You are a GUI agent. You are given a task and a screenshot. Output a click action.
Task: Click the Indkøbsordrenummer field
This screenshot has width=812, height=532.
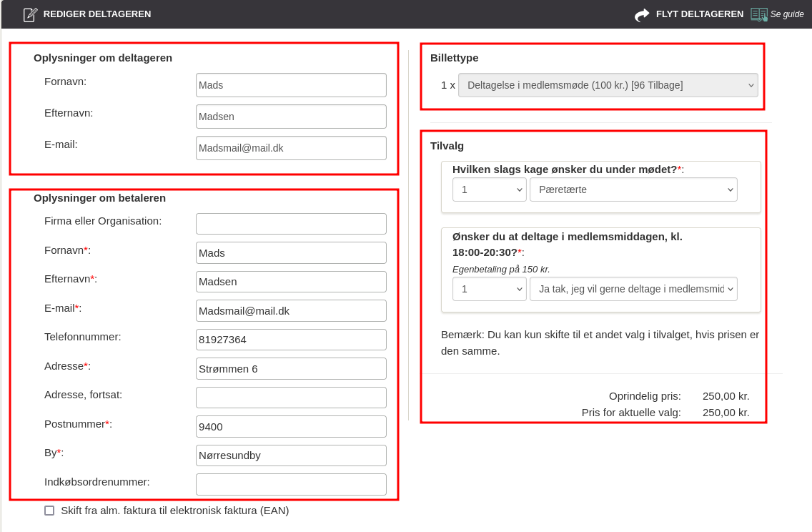(291, 484)
